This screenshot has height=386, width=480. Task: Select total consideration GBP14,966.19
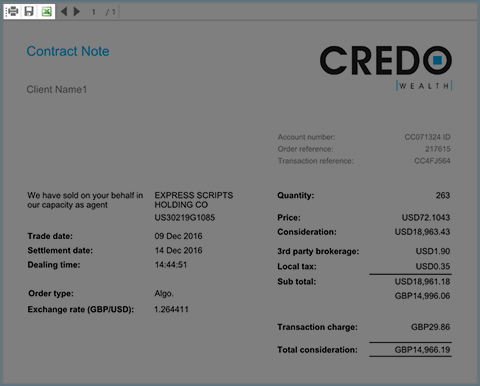pos(422,350)
